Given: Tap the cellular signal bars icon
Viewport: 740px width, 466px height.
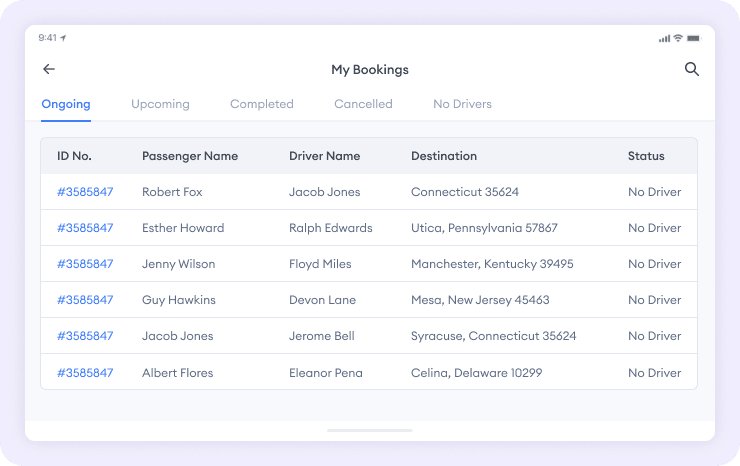Looking at the screenshot, I should point(664,38).
